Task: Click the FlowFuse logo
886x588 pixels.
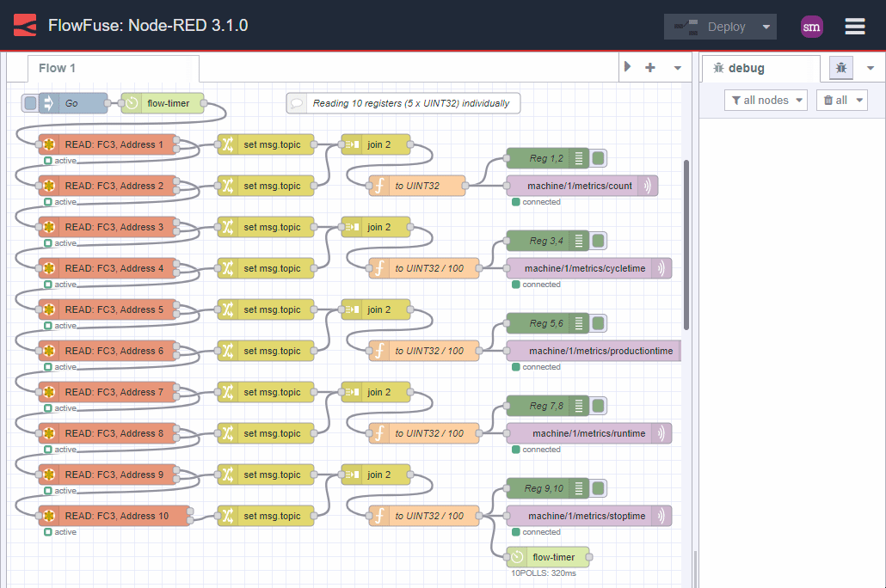Action: point(24,25)
